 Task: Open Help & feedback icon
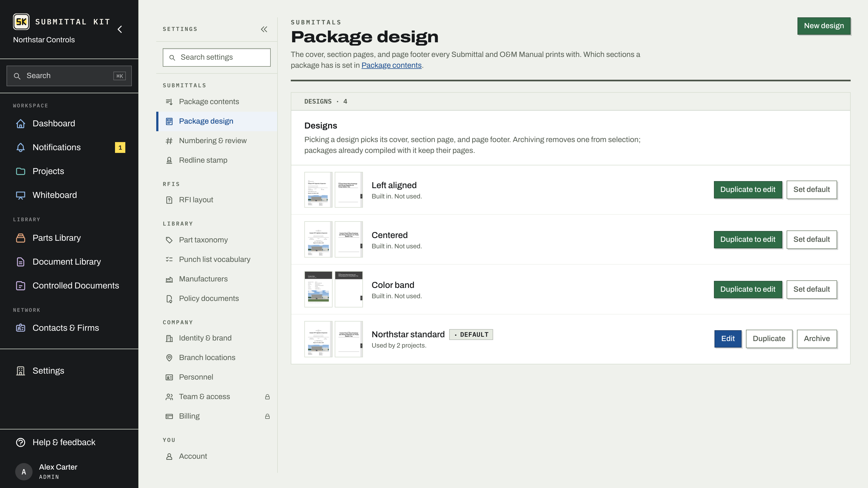pos(21,442)
